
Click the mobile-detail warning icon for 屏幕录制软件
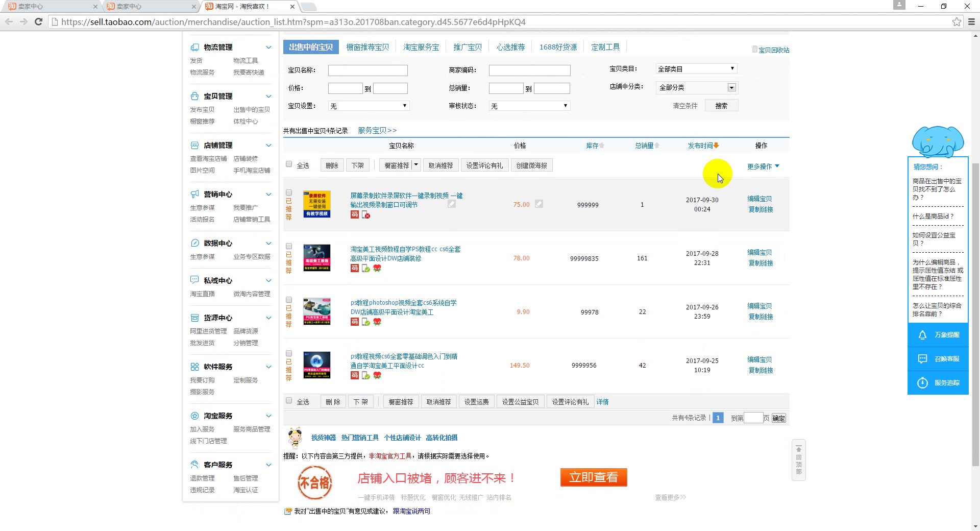pos(366,215)
